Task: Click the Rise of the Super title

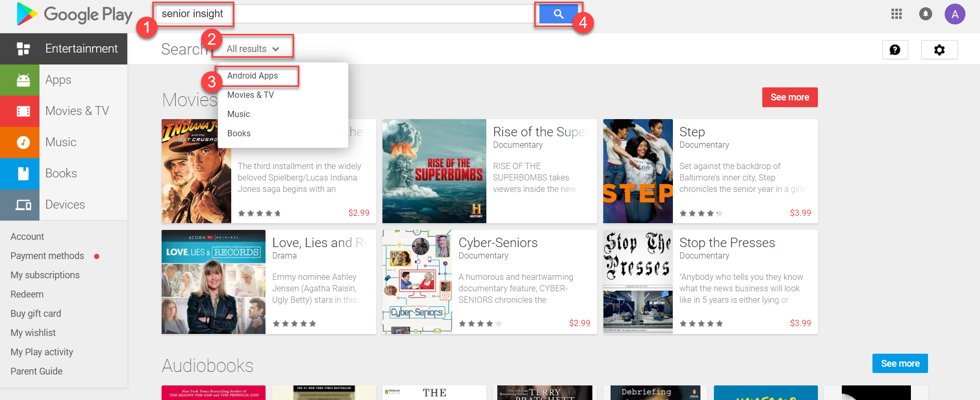Action: pos(539,132)
